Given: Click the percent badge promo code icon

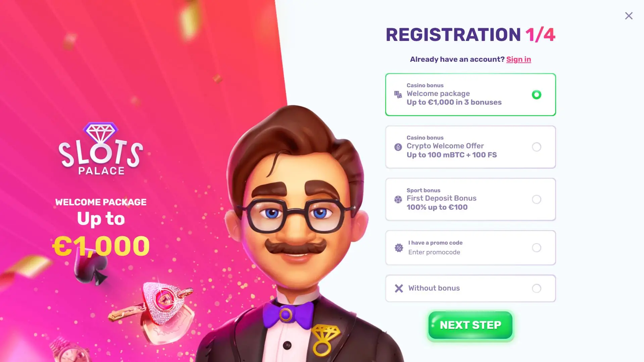Looking at the screenshot, I should pyautogui.click(x=399, y=248).
